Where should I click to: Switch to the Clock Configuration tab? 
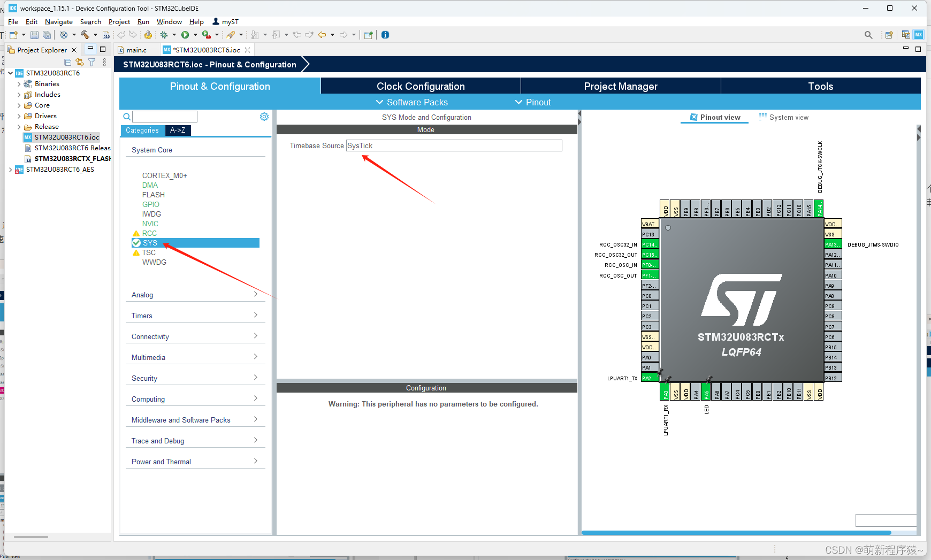click(x=421, y=86)
